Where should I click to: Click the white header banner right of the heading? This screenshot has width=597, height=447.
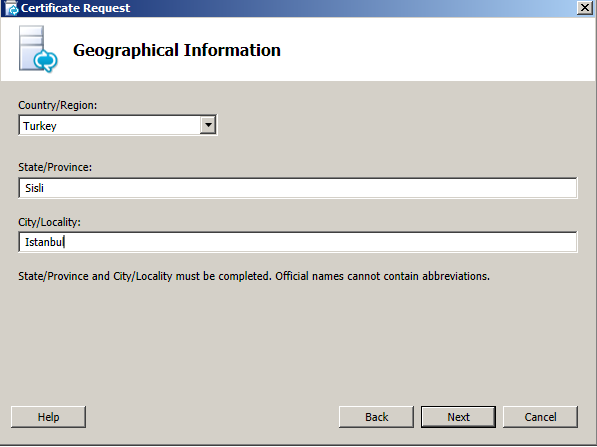click(438, 49)
